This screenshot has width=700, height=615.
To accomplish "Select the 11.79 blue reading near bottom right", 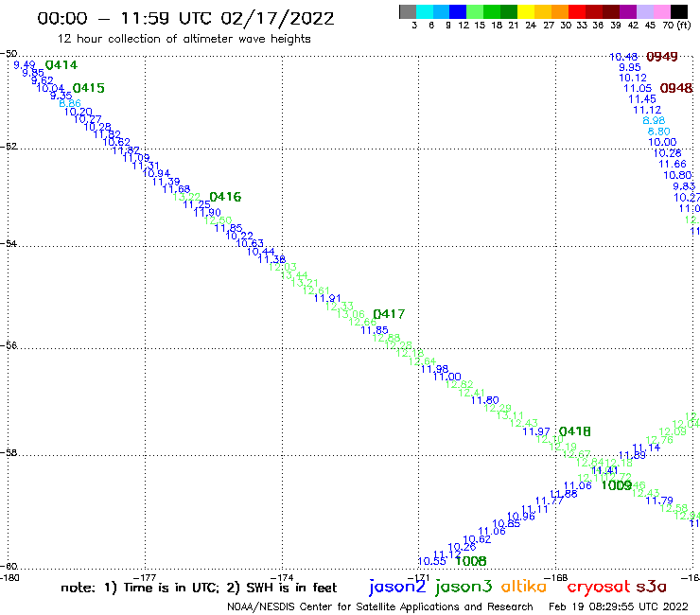I will (659, 501).
